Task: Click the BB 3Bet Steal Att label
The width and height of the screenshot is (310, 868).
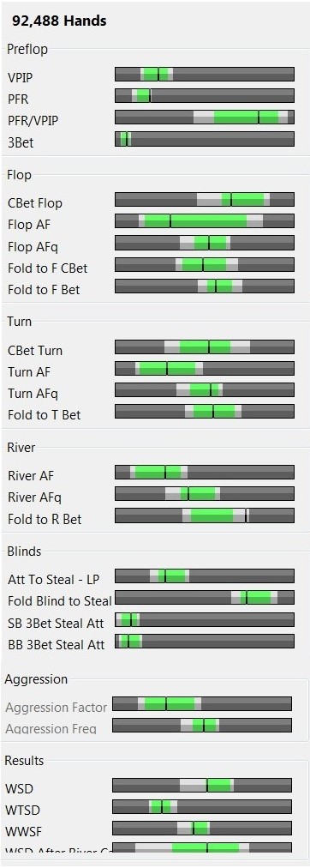Action: click(x=56, y=645)
